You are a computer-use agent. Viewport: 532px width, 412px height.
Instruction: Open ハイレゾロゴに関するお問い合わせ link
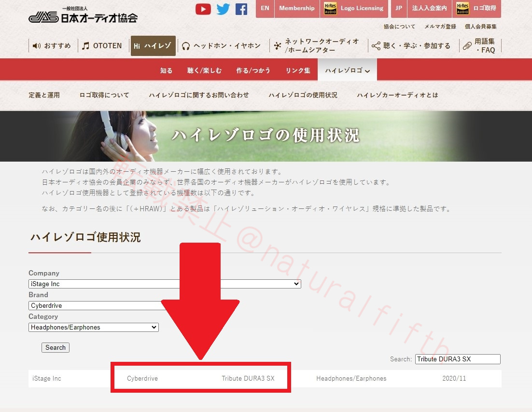click(199, 96)
